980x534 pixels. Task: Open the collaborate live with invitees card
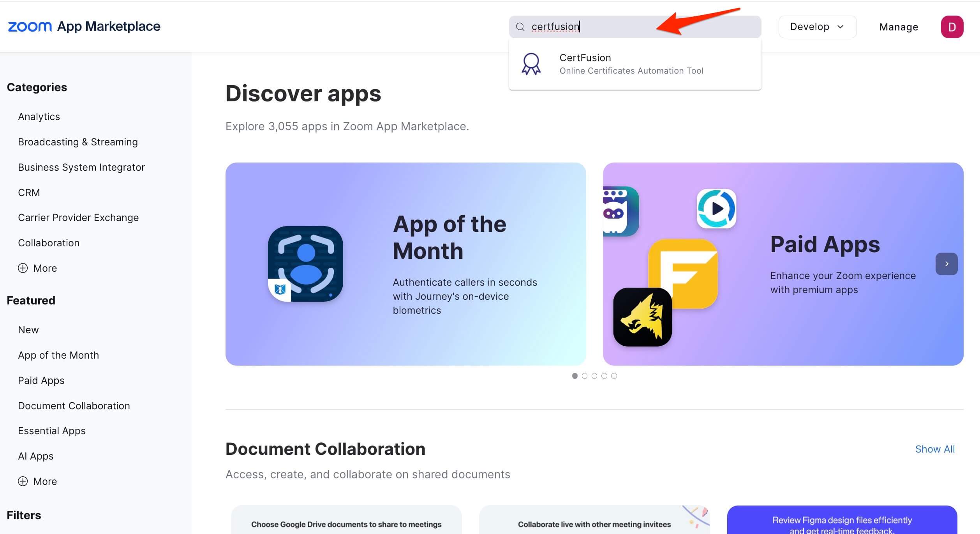tap(594, 520)
